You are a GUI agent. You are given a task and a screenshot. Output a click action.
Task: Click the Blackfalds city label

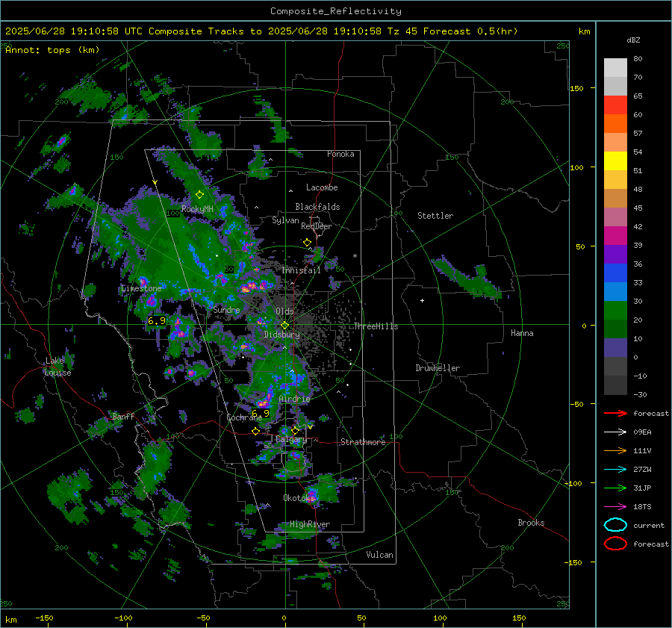[317, 207]
